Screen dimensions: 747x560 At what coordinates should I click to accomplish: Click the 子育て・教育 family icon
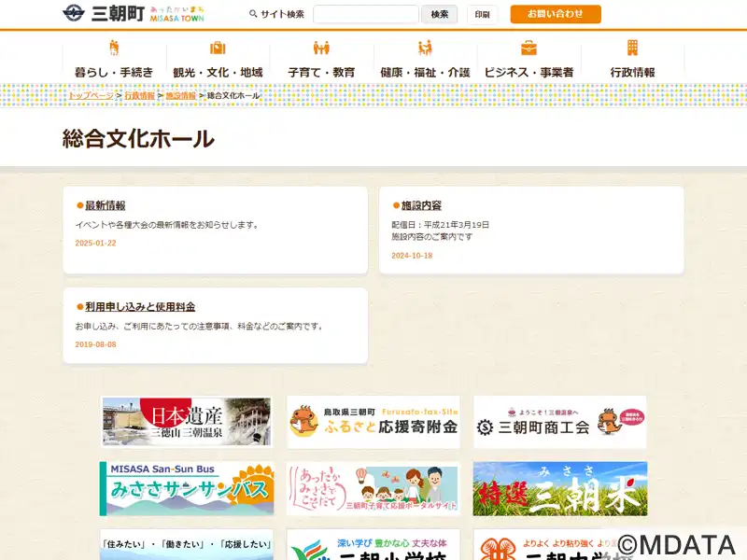pyautogui.click(x=321, y=48)
